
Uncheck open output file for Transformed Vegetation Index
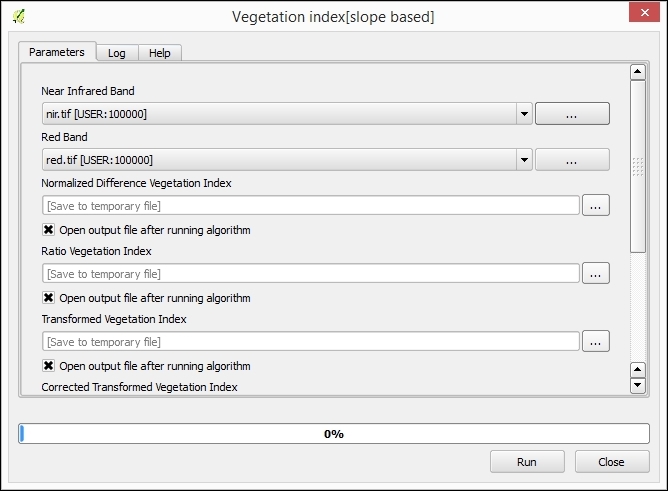[x=48, y=366]
